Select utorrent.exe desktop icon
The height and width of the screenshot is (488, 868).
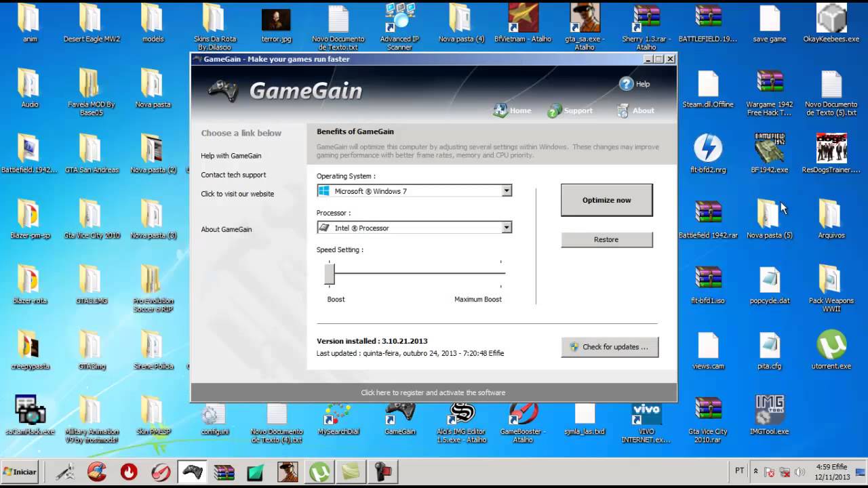831,350
